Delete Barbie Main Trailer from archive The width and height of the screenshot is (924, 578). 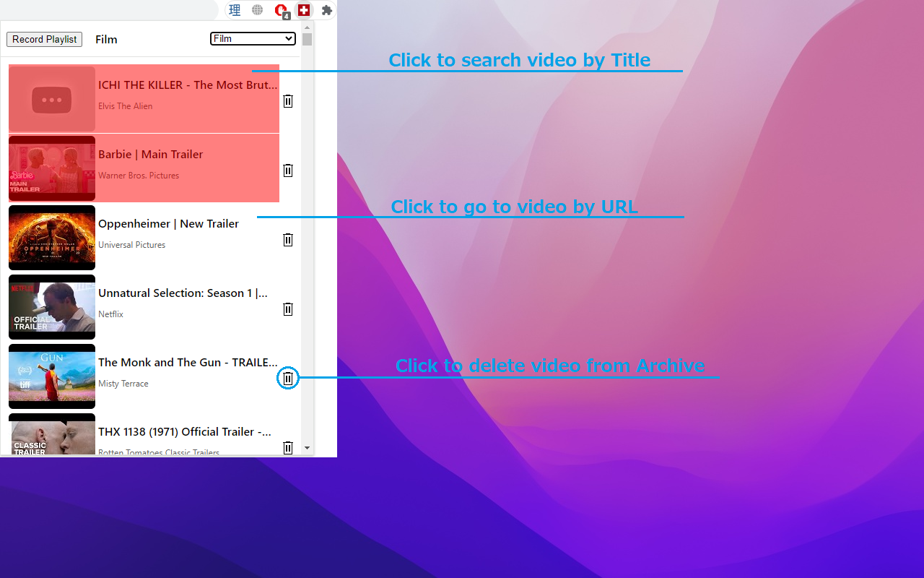point(288,171)
